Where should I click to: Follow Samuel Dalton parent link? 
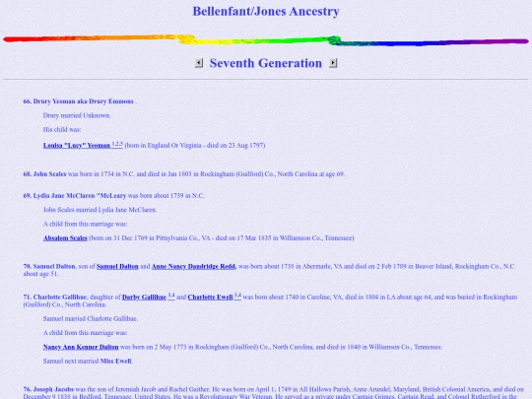click(x=117, y=267)
